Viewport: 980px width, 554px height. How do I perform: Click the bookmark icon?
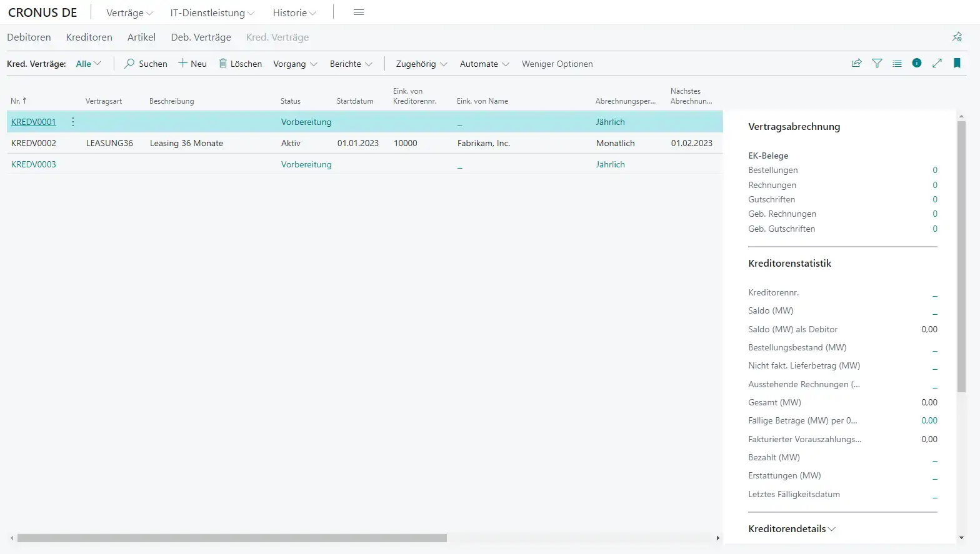pos(957,63)
